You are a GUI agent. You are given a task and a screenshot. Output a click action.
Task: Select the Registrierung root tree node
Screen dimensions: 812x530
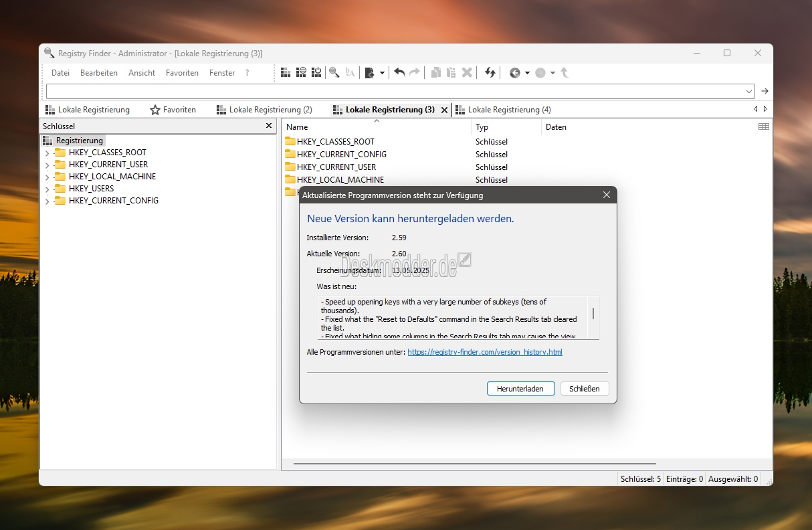(79, 141)
